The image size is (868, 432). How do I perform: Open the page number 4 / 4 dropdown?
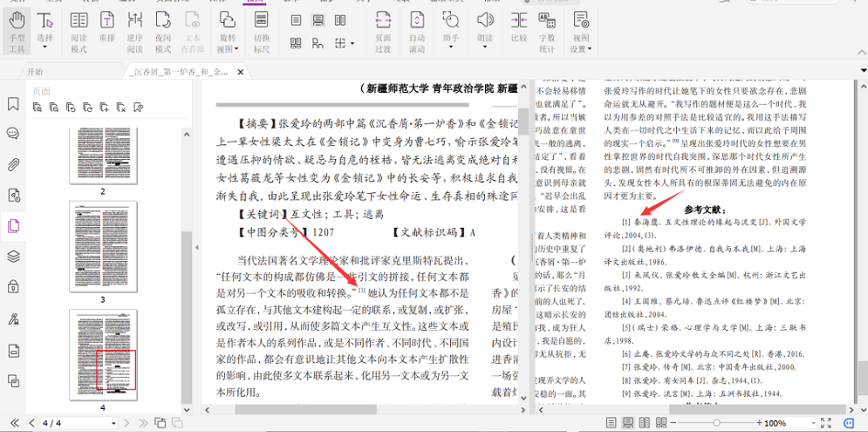point(114,423)
